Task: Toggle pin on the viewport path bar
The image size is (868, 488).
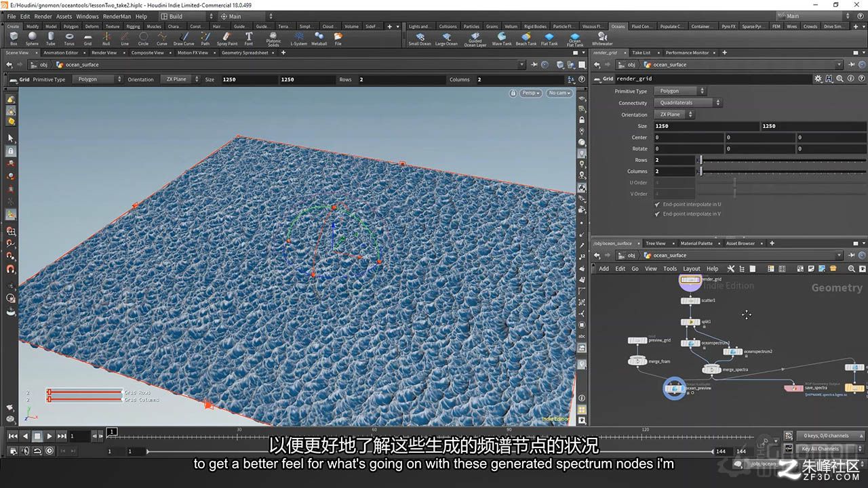Action: point(534,64)
